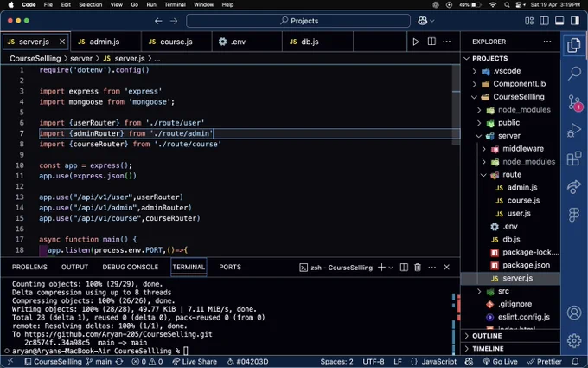The width and height of the screenshot is (588, 368).
Task: Toggle Go Live server in status bar
Action: (500, 362)
